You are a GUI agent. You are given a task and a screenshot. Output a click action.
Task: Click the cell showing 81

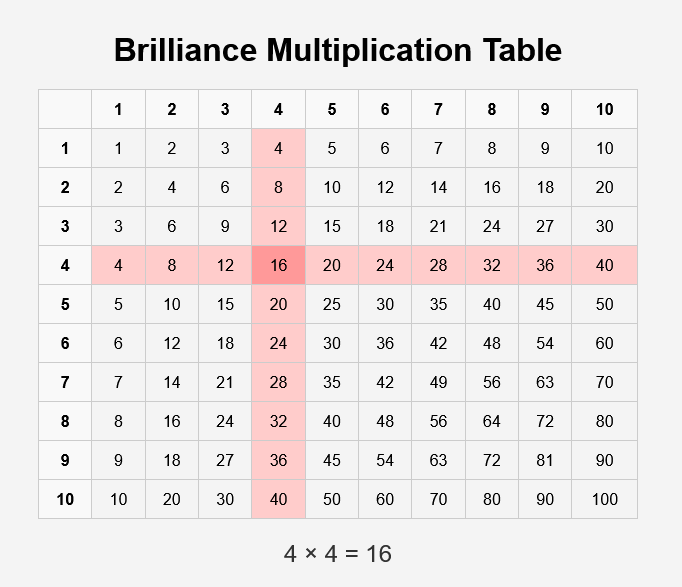(x=545, y=460)
